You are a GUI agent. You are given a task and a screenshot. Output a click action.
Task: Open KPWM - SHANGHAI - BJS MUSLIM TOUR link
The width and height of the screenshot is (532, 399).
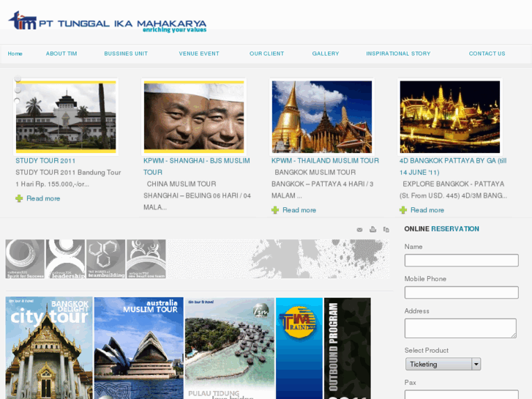point(197,166)
